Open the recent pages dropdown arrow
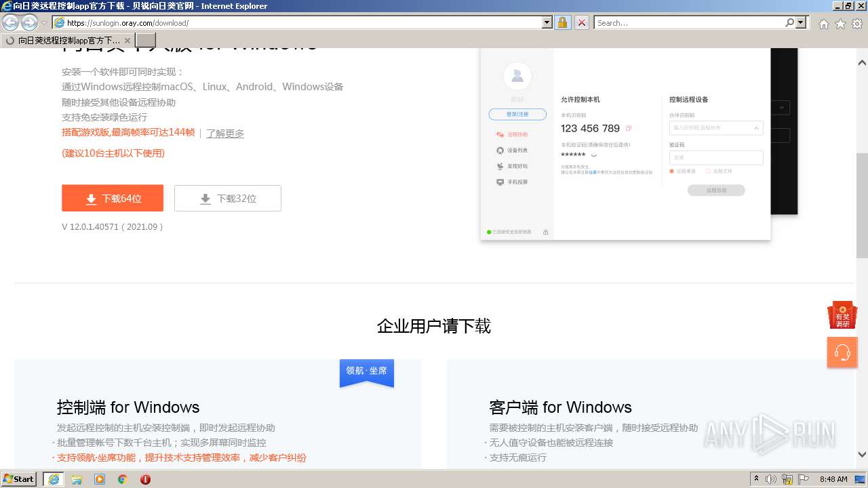The image size is (868, 488). [45, 23]
